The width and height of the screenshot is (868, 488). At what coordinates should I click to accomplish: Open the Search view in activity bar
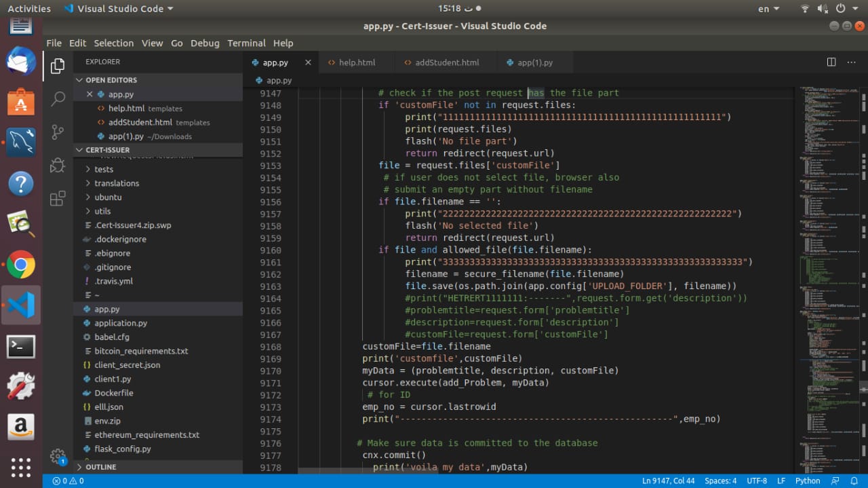coord(58,99)
